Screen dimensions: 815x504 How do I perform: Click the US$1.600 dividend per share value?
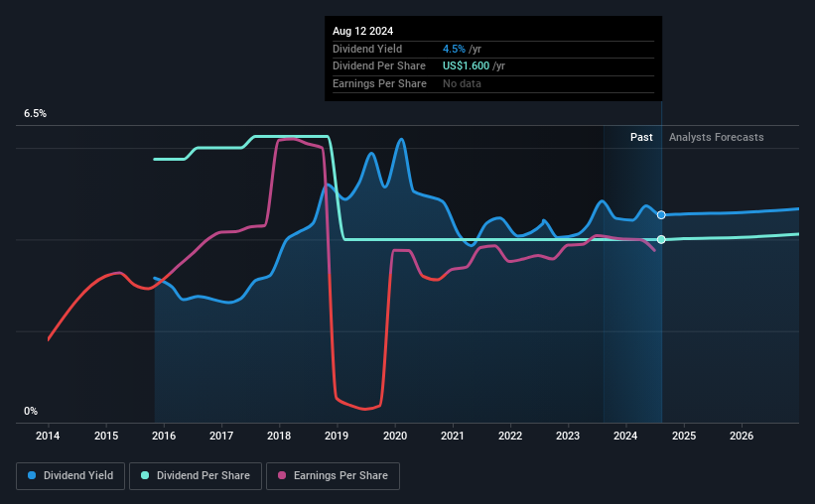(x=466, y=66)
